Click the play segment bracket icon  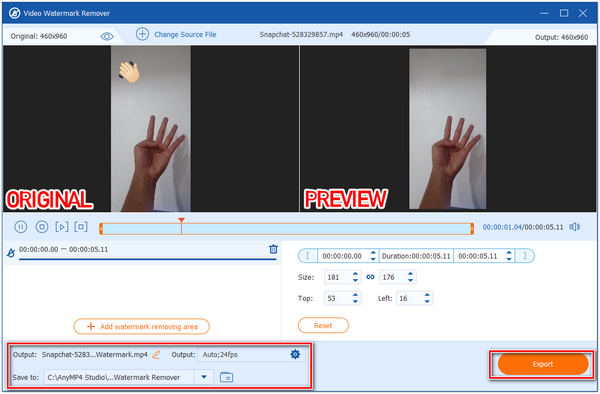tap(62, 227)
